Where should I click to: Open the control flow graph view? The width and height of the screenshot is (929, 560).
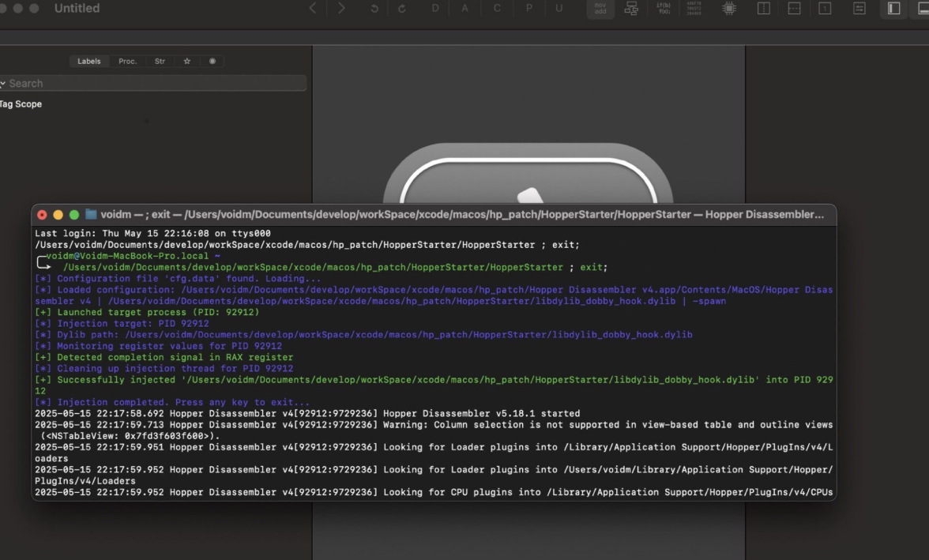tap(631, 8)
